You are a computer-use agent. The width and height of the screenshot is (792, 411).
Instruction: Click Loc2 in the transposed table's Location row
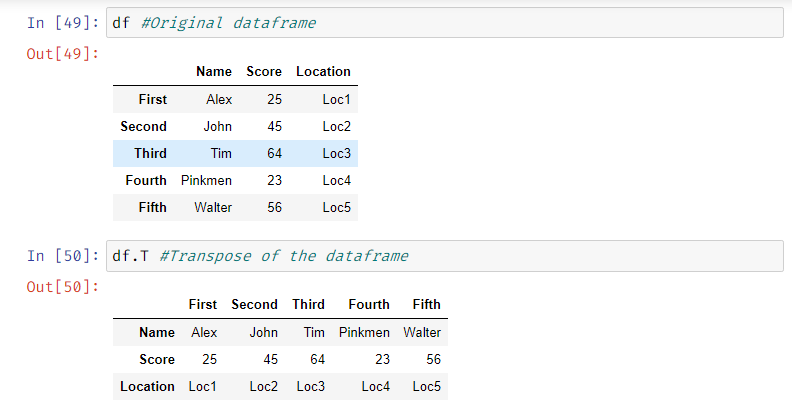pos(264,386)
